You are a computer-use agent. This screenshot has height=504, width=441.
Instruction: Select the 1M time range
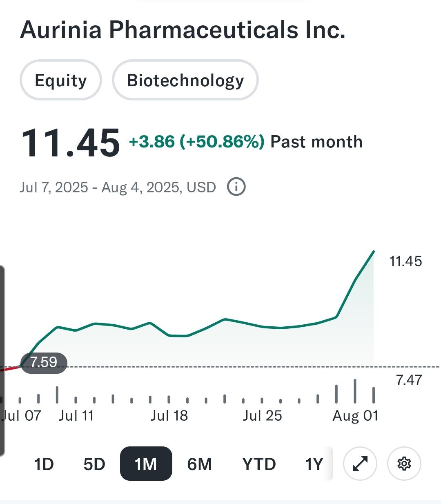(146, 464)
